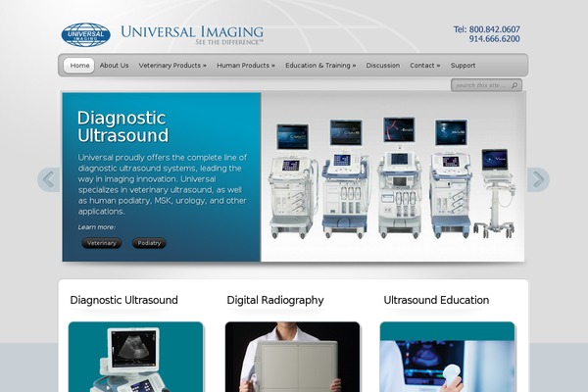The width and height of the screenshot is (588, 392).
Task: Click the 'Learn more:' label
Action: [x=97, y=227]
